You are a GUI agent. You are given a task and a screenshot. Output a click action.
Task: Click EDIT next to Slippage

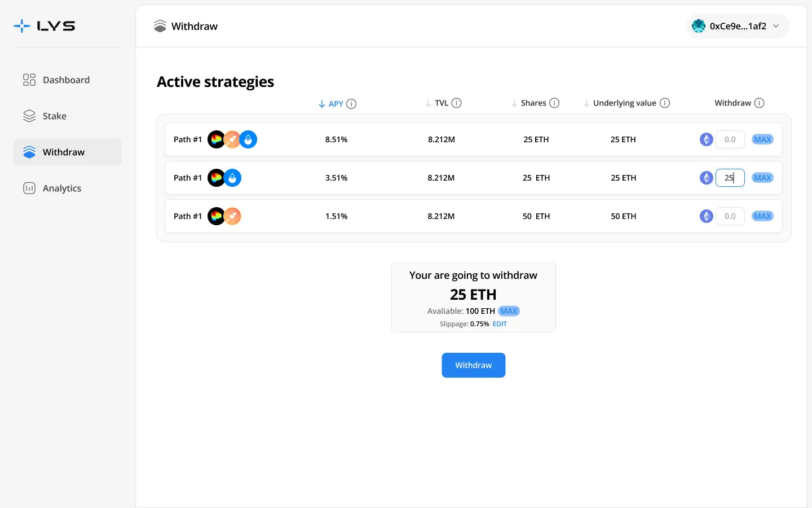(x=500, y=324)
